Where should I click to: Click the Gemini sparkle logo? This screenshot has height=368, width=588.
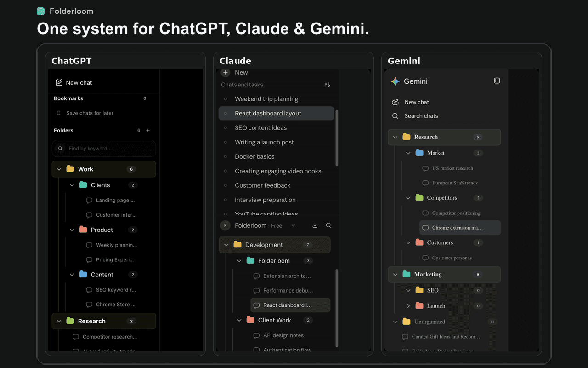pyautogui.click(x=395, y=81)
